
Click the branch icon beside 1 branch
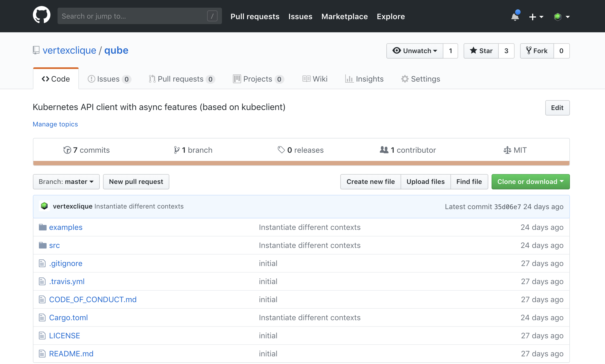pos(177,150)
